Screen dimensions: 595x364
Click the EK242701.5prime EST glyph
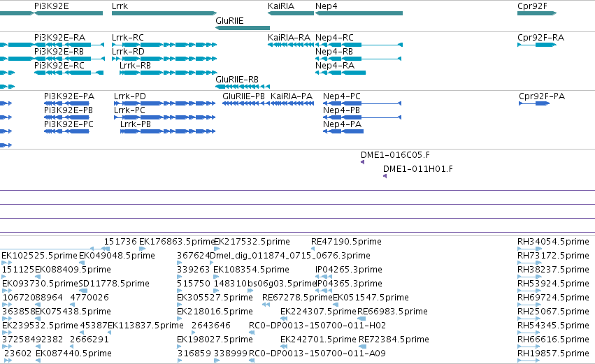coord(283,347)
